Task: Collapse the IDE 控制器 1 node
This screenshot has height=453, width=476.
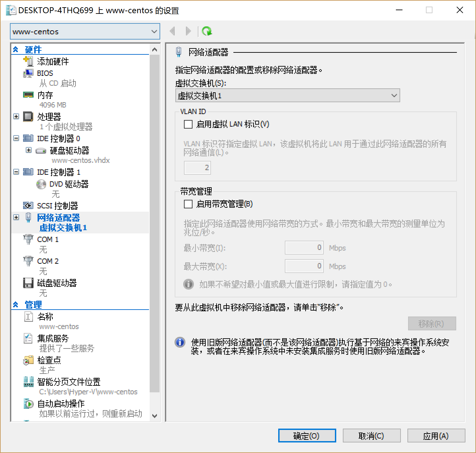Action: [16, 172]
